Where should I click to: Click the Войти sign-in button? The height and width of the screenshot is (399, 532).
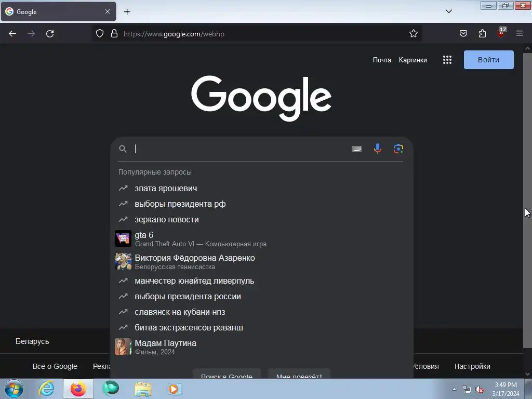[488, 60]
